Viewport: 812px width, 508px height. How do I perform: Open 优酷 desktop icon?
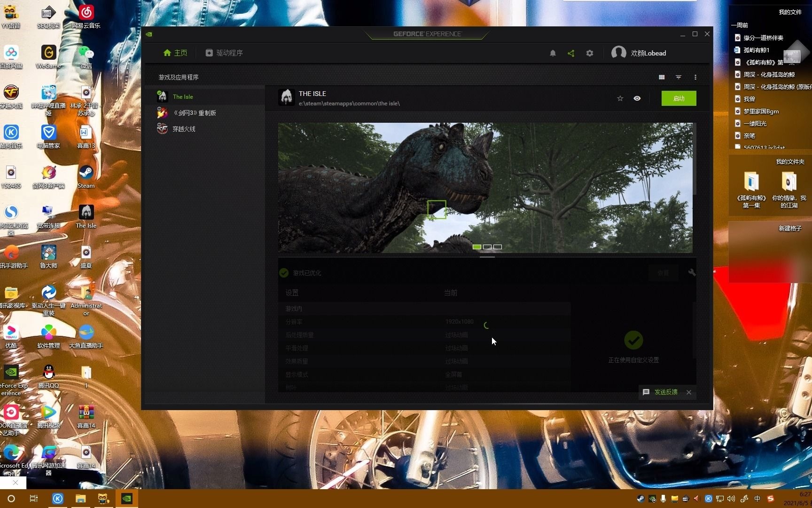11,336
